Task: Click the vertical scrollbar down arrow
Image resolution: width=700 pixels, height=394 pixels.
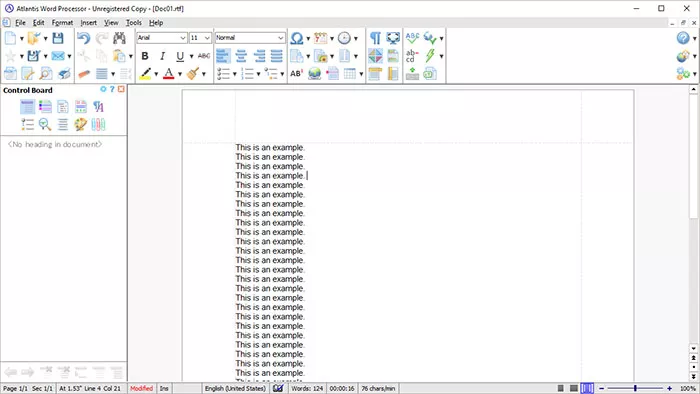Action: pos(693,348)
